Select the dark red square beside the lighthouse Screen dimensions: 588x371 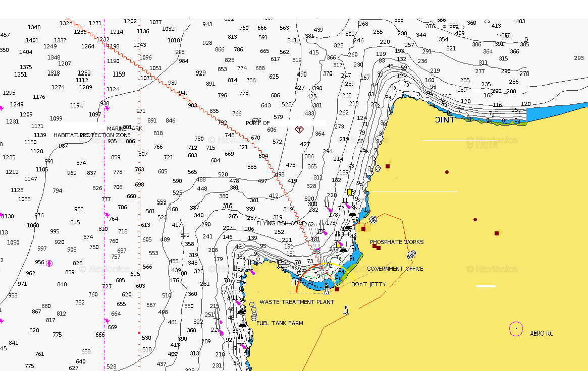337,289
